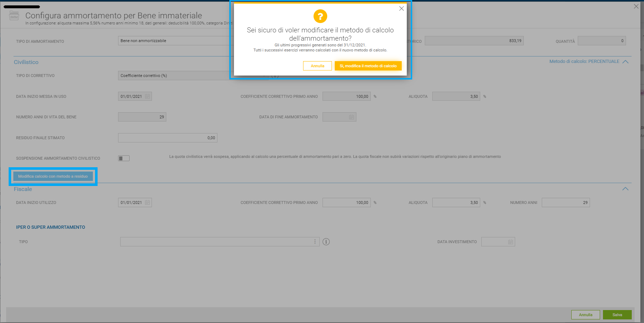Open calendar for Data di fine ammortamento
644x323 pixels.
(352, 117)
